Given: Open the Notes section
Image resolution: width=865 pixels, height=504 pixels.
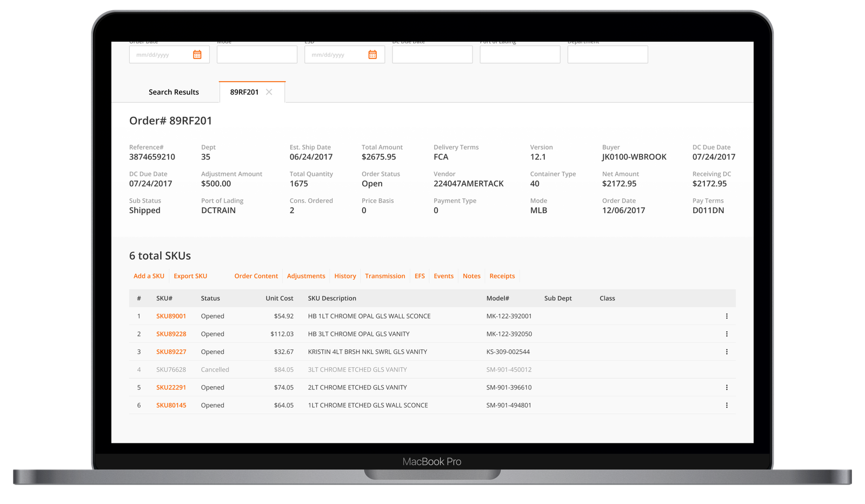Looking at the screenshot, I should click(x=471, y=276).
